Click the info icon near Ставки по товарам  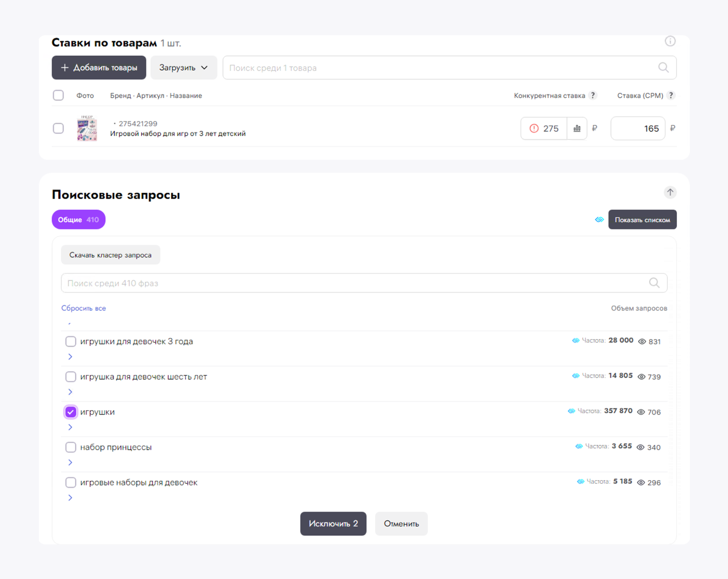(x=670, y=41)
